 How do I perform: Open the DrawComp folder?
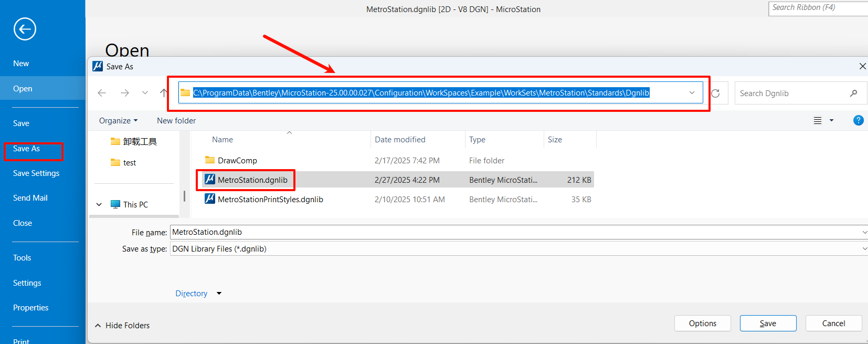pos(237,161)
